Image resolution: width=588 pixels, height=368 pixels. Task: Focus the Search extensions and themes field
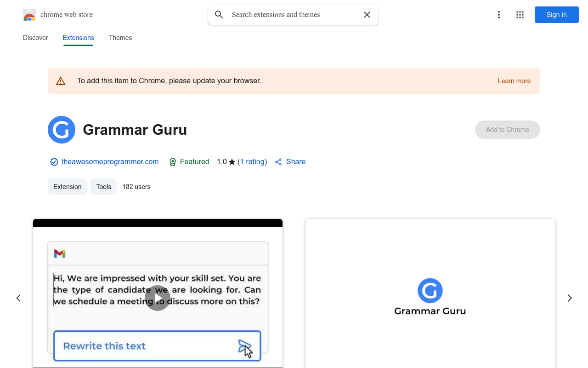click(x=294, y=15)
